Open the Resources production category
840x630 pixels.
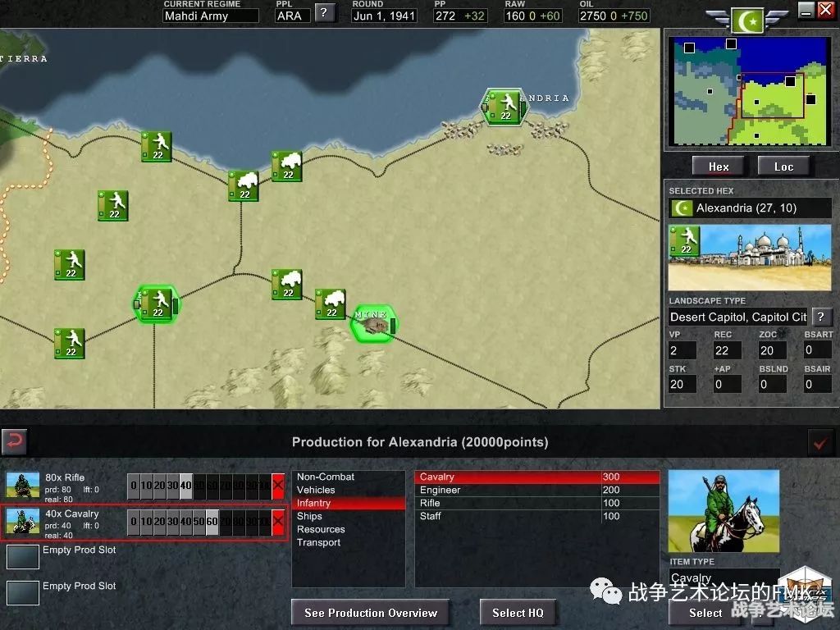(348, 529)
